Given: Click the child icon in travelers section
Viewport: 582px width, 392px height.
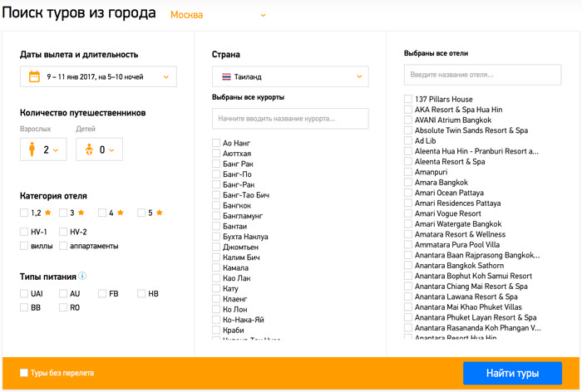Looking at the screenshot, I should [x=89, y=149].
